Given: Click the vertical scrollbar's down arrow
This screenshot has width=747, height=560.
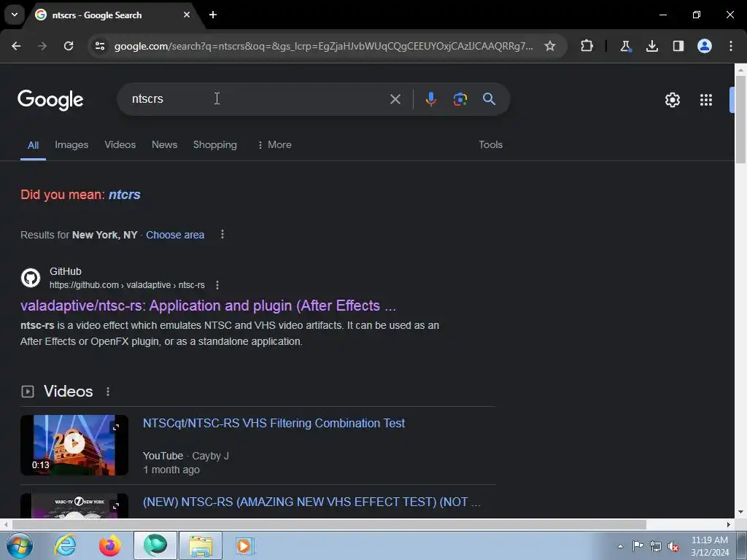Looking at the screenshot, I should pos(740,512).
